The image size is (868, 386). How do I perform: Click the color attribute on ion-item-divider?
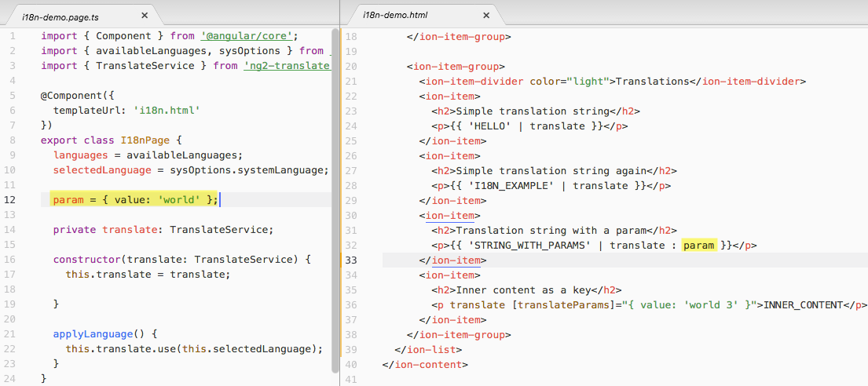(x=545, y=82)
